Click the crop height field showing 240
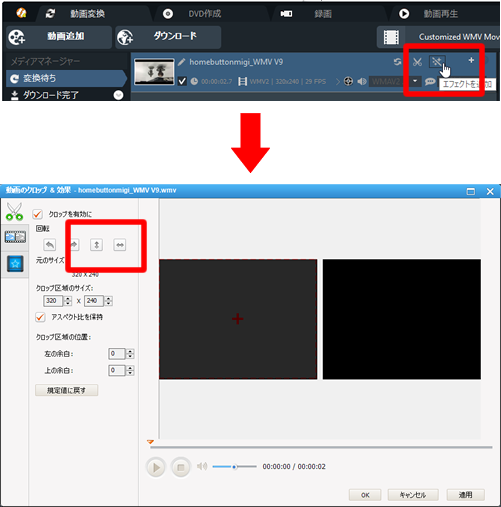 [94, 301]
